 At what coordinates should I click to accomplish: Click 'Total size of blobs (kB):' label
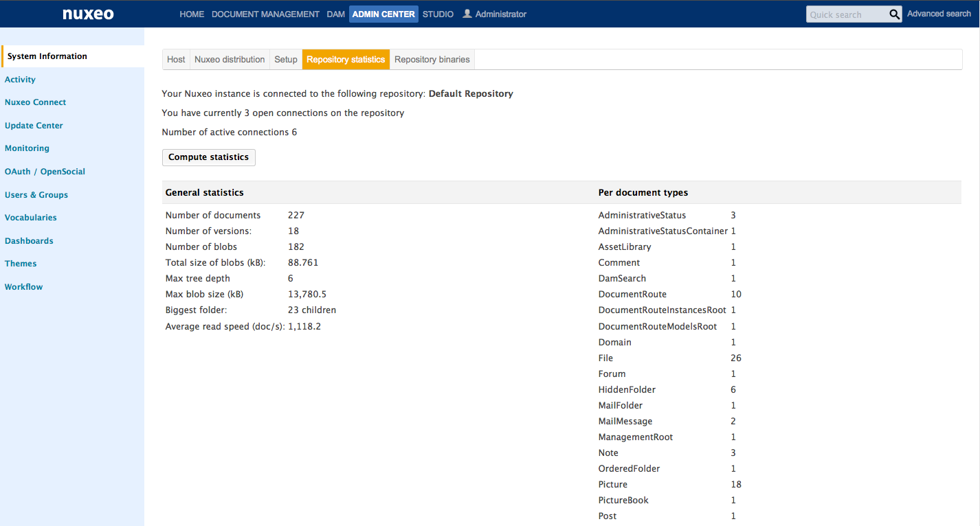(216, 262)
